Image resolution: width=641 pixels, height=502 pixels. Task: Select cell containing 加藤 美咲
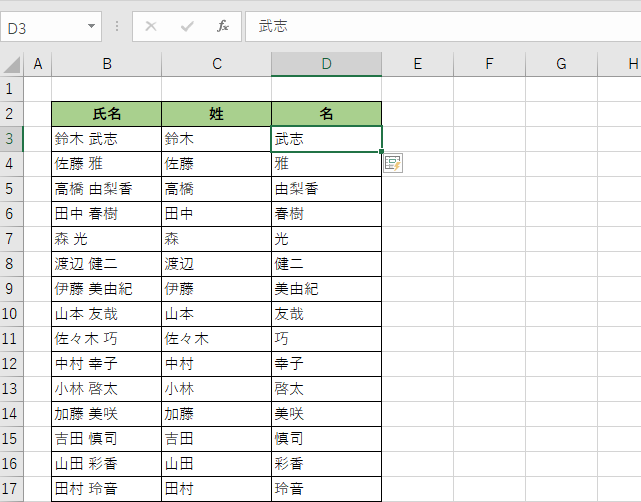[x=107, y=414]
